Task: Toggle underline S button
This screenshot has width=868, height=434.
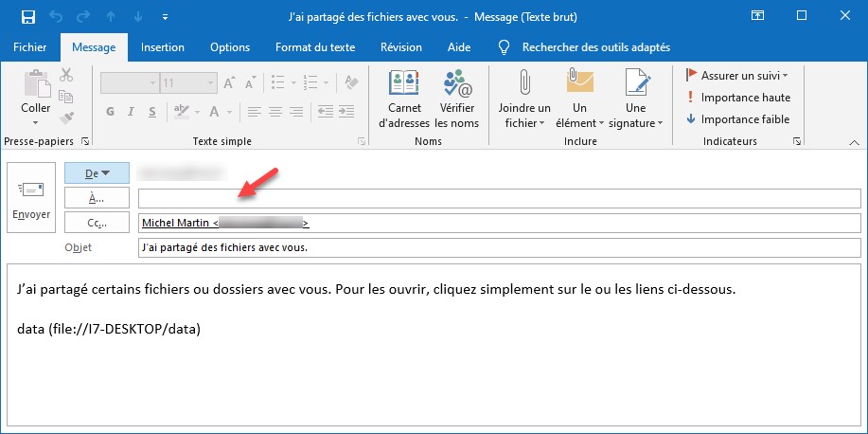Action: (x=152, y=112)
